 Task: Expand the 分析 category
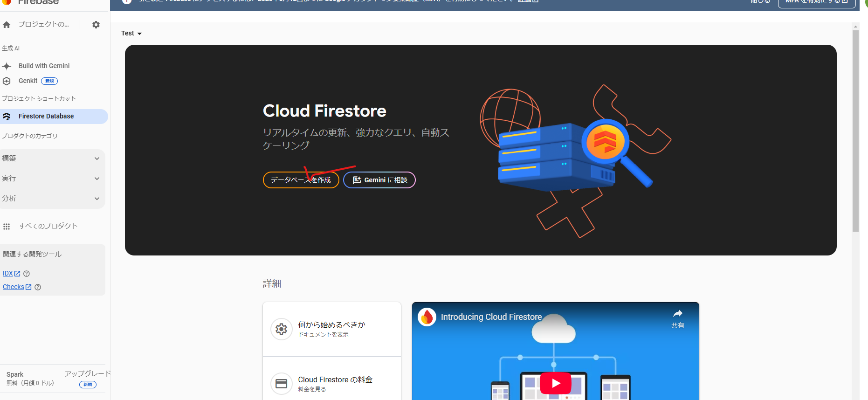pyautogui.click(x=52, y=199)
